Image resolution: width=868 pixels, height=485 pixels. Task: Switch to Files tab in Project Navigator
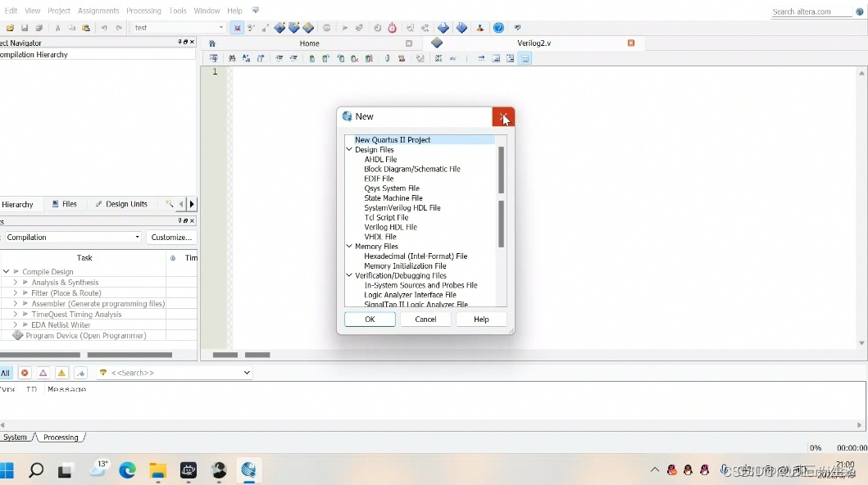coord(64,204)
